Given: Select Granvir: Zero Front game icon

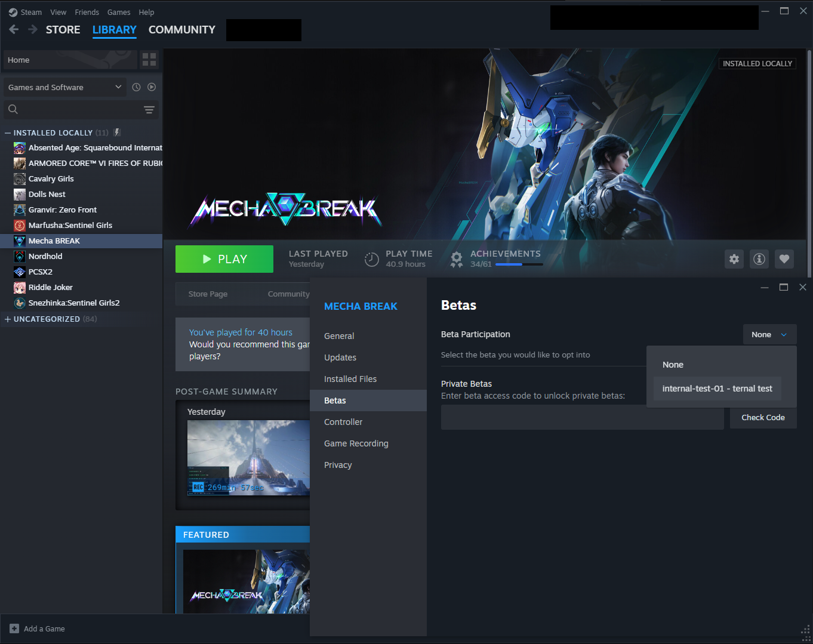Looking at the screenshot, I should (20, 209).
